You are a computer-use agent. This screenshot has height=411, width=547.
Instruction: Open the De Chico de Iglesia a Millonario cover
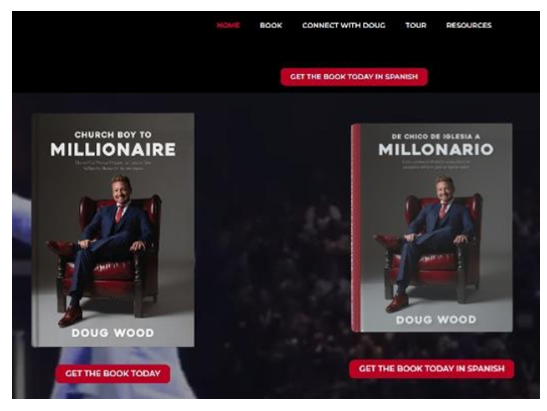pos(432,227)
